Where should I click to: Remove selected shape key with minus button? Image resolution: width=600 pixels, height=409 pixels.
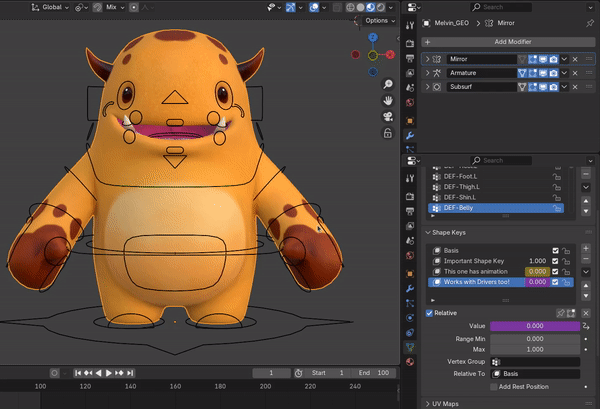(x=586, y=259)
